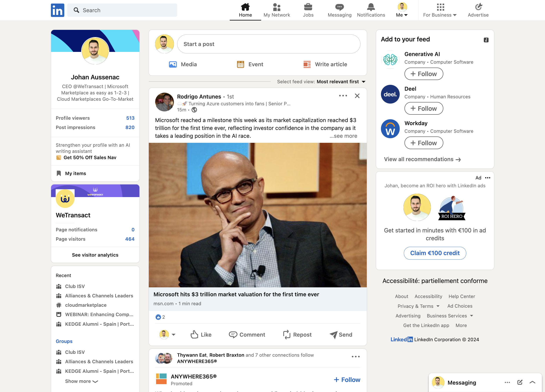Screen dimensions: 545x392
Task: Click the info icon in Add to your feed
Action: point(486,40)
